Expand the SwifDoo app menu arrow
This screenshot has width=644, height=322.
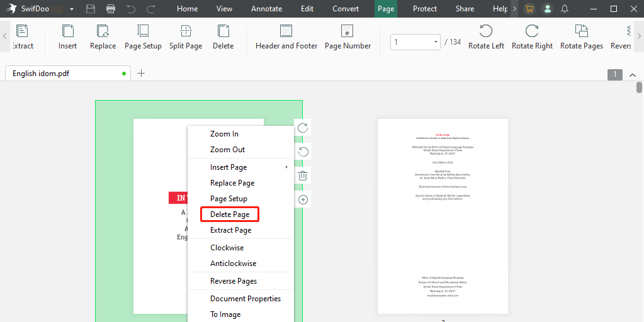72,9
